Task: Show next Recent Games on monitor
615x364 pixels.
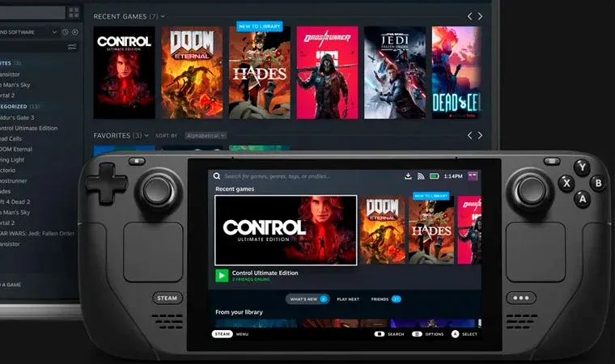Action: [480, 16]
